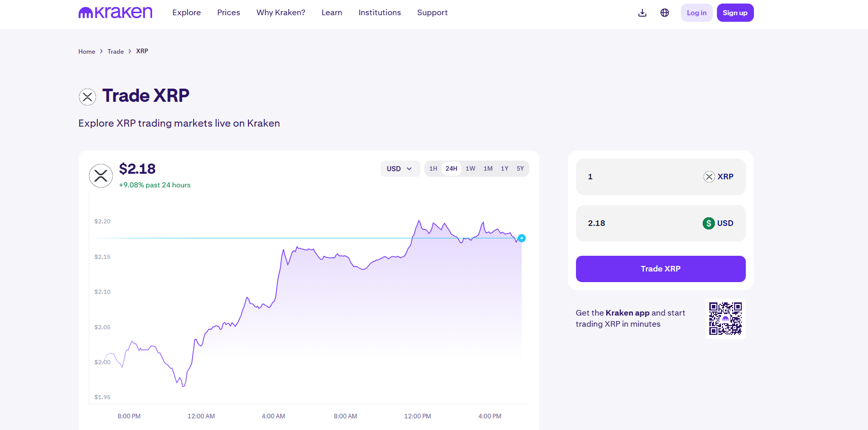868x430 pixels.
Task: Click the $2.00 axis label
Action: pos(102,362)
